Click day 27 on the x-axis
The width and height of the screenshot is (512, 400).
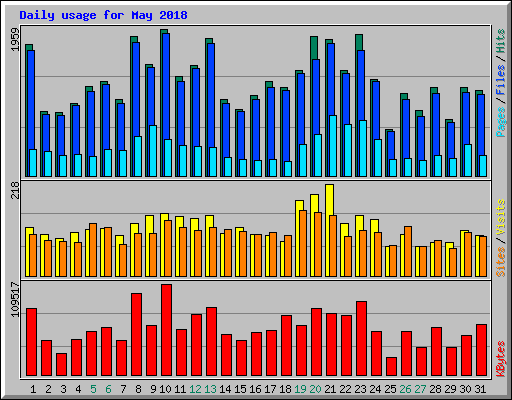[x=420, y=389]
